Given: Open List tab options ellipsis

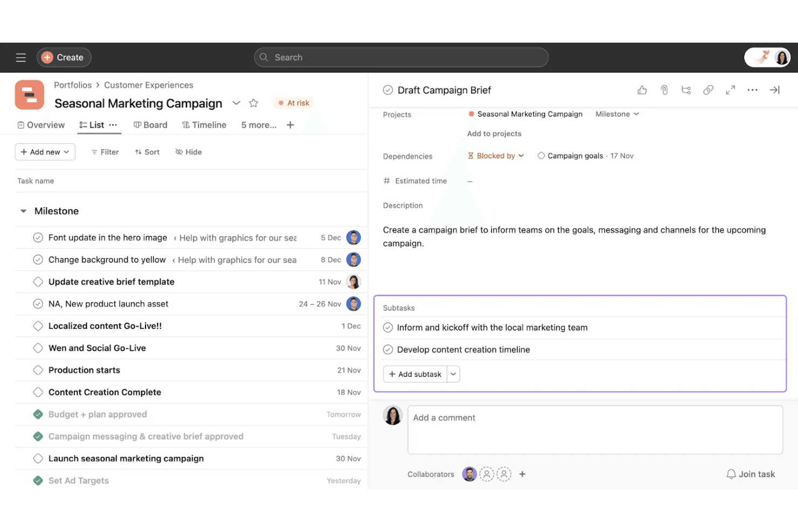Looking at the screenshot, I should pos(113,125).
